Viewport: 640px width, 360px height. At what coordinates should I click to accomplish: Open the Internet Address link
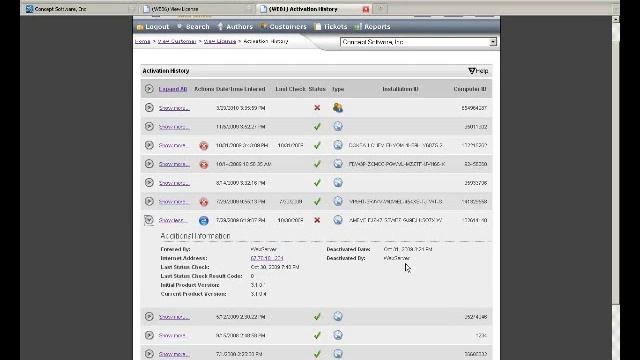(x=267, y=258)
